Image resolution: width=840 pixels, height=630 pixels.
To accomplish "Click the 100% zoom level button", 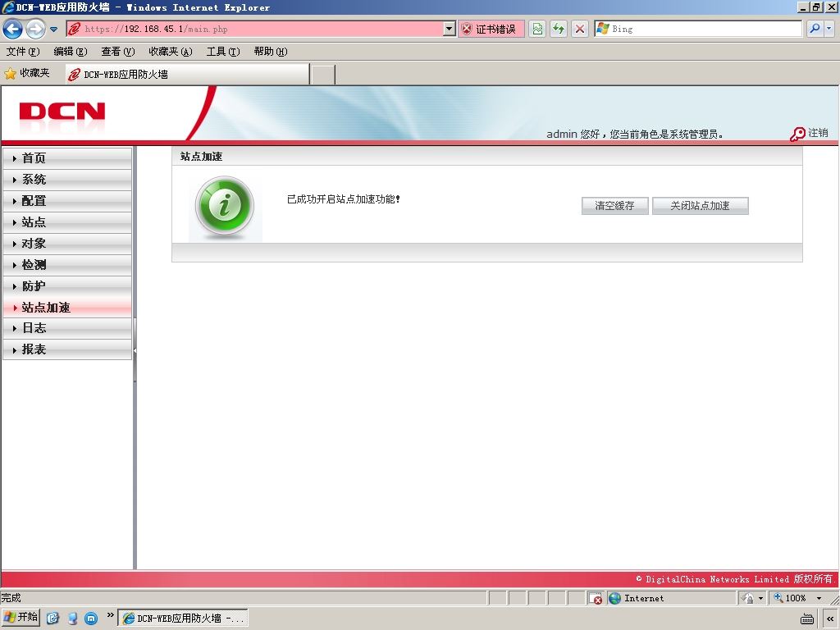I will 790,598.
